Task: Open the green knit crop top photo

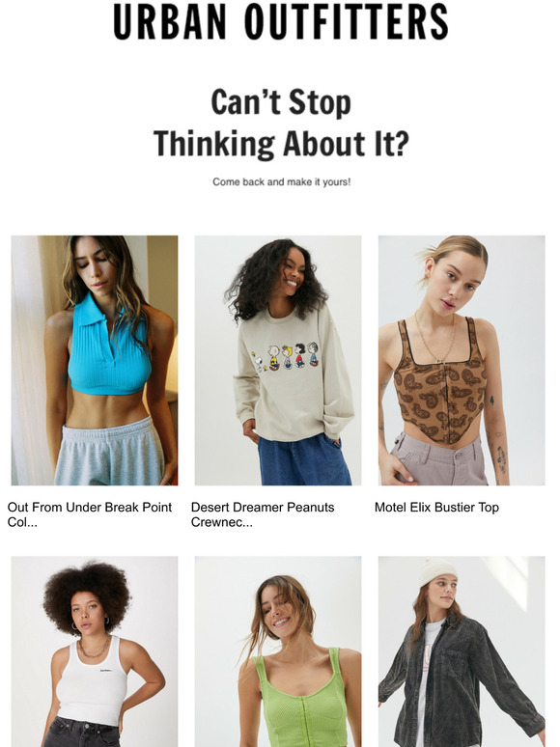Action: tap(278, 651)
